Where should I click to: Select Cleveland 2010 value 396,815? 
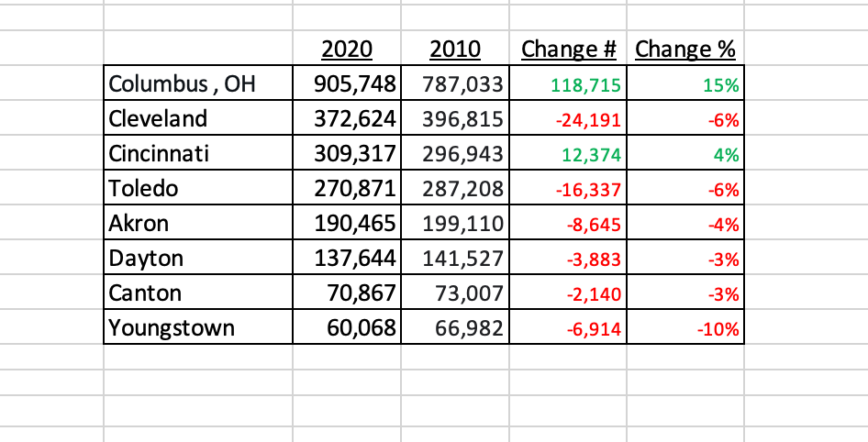pos(456,117)
